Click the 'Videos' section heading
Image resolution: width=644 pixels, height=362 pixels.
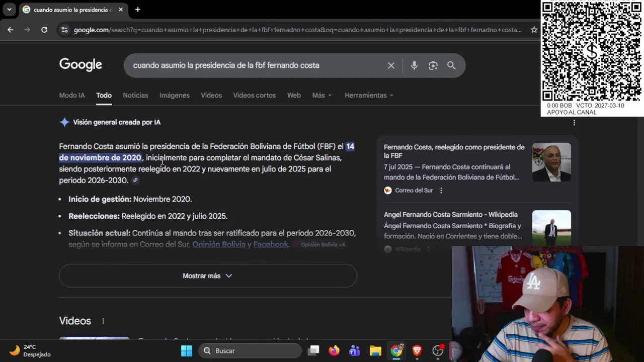tap(75, 321)
